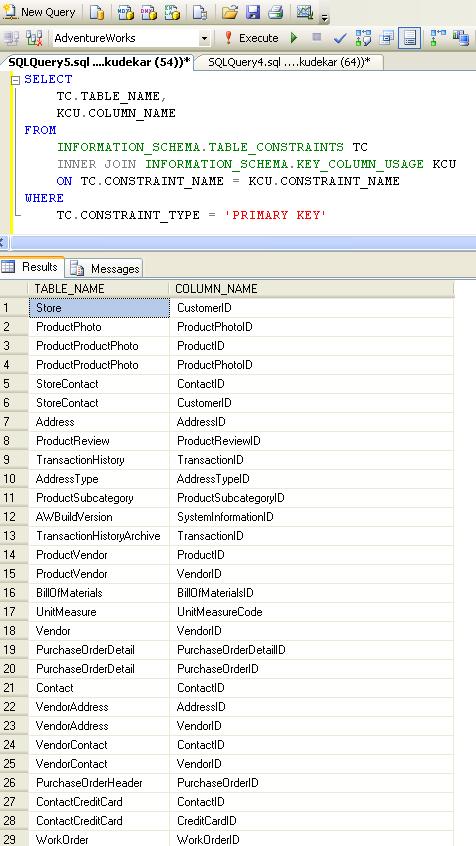The image size is (476, 846).
Task: Open the toolbar options overflow arrow
Action: (x=324, y=17)
